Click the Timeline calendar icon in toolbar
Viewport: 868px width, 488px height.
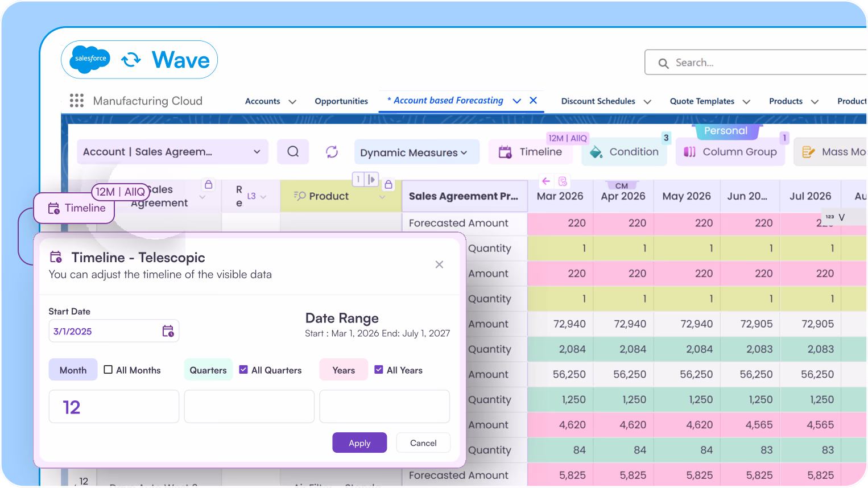click(x=505, y=152)
